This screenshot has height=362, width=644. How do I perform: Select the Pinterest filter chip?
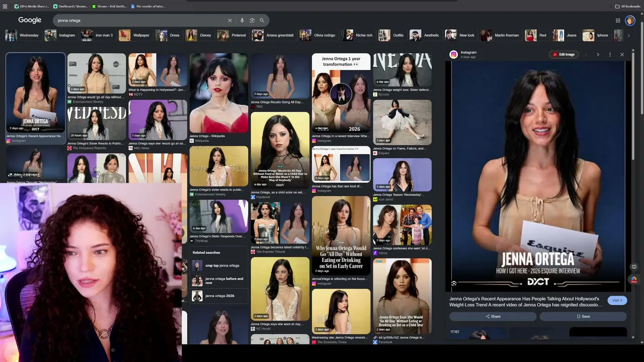click(x=232, y=35)
